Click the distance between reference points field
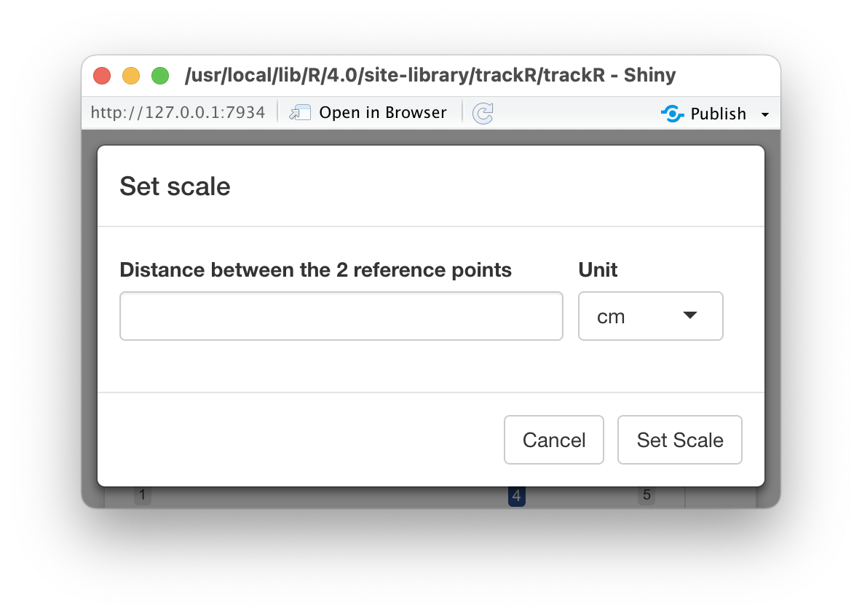The height and width of the screenshot is (616, 862). click(341, 316)
